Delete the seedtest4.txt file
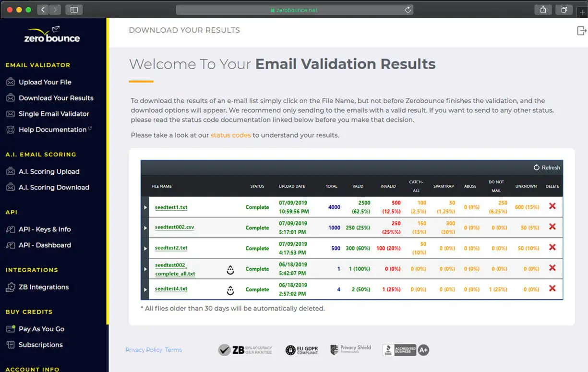 point(552,288)
